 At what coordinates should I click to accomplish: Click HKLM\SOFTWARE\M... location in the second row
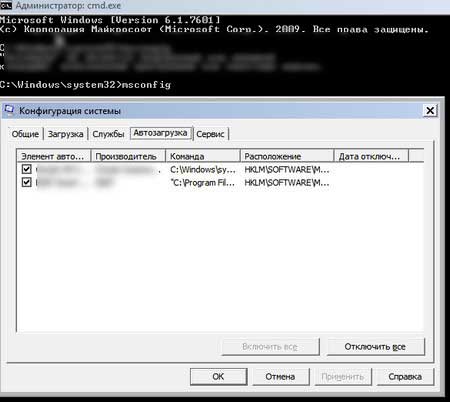287,183
